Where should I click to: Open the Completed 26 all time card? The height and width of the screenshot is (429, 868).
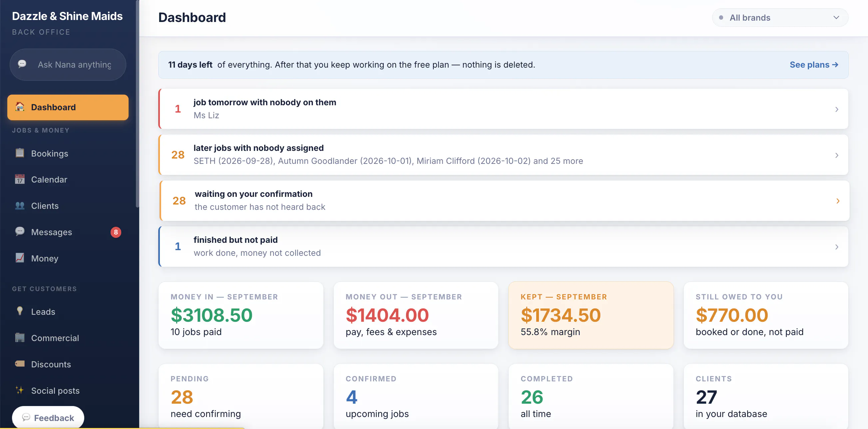591,396
